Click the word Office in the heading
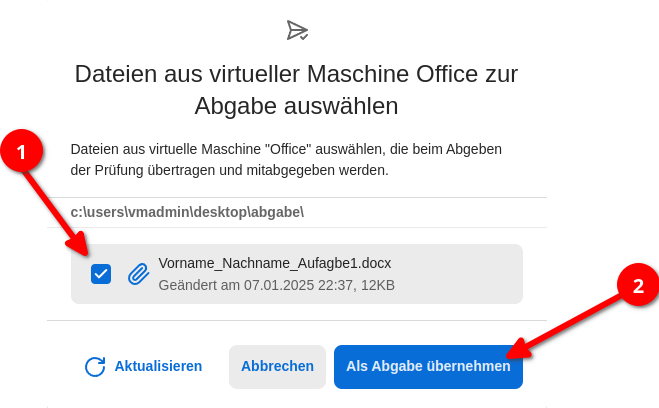Screen dimensions: 659x408 [447, 74]
